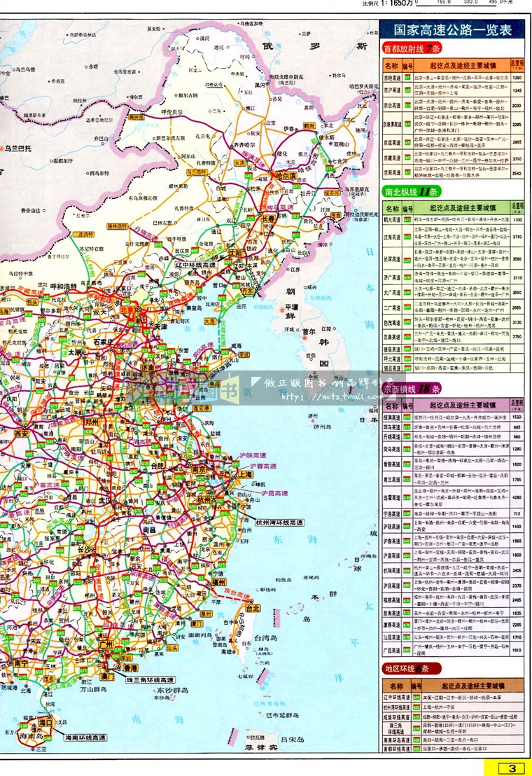Click the 广昆高速 row name in table
Viewport: 532px width, 776px height.
[x=392, y=651]
